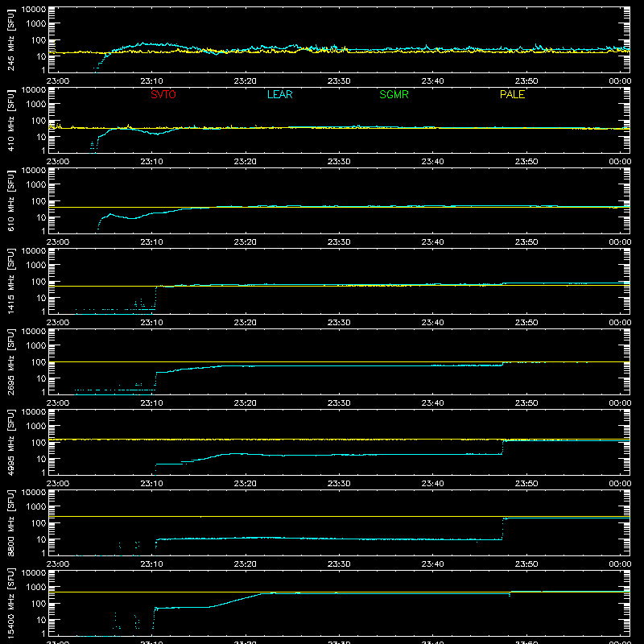Click 23:30 label under the 1415 MHz plot
Screen dimensions: 644x644
(x=339, y=323)
